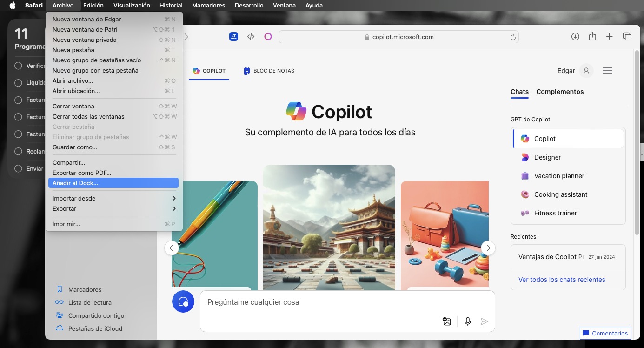Open the Cooking assistant GPT
The width and height of the screenshot is (644, 348).
click(x=560, y=194)
